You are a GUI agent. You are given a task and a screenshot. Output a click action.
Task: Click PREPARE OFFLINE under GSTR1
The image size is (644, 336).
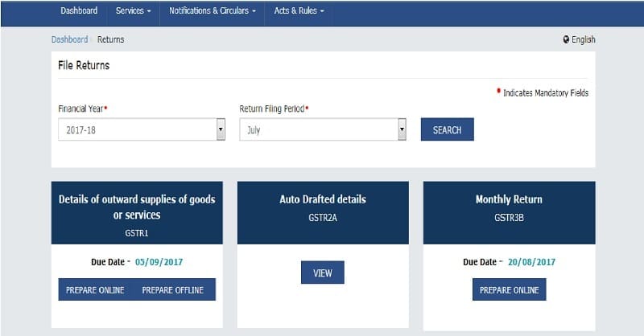pyautogui.click(x=173, y=289)
